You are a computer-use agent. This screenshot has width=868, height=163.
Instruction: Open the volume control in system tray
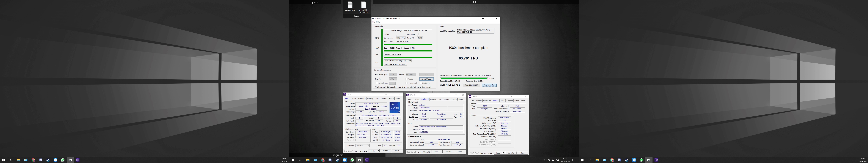pos(546,160)
